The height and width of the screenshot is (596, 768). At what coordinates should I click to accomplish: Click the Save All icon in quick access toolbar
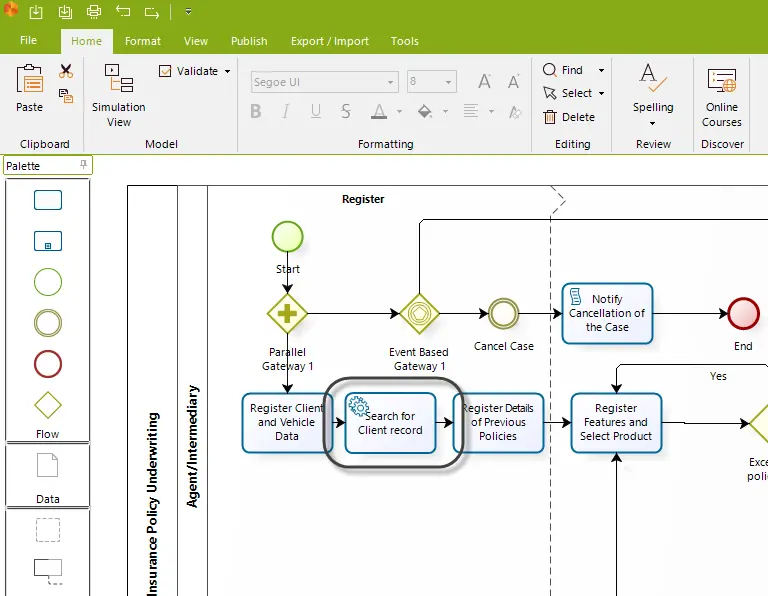65,12
